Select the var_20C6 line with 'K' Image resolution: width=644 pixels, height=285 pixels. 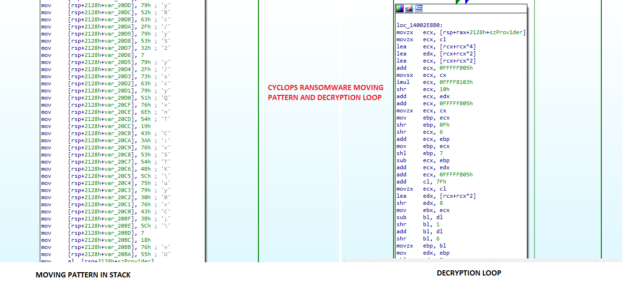[106, 169]
